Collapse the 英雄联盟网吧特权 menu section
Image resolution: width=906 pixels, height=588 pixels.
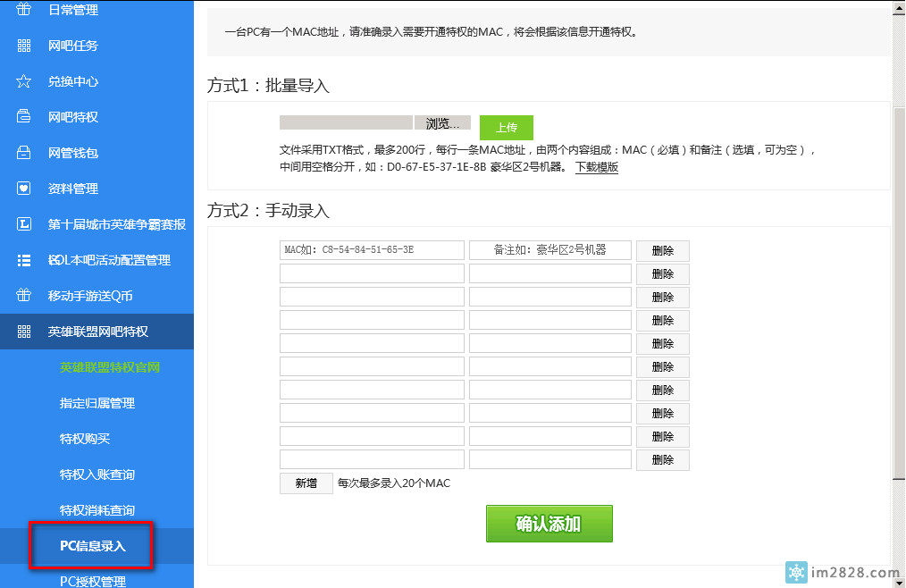click(x=96, y=332)
